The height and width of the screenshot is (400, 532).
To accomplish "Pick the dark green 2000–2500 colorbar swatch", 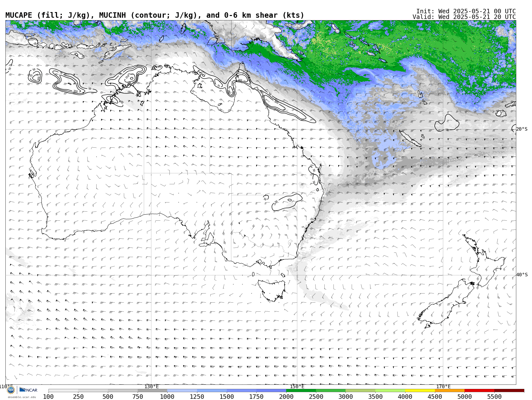I will [x=301, y=391].
